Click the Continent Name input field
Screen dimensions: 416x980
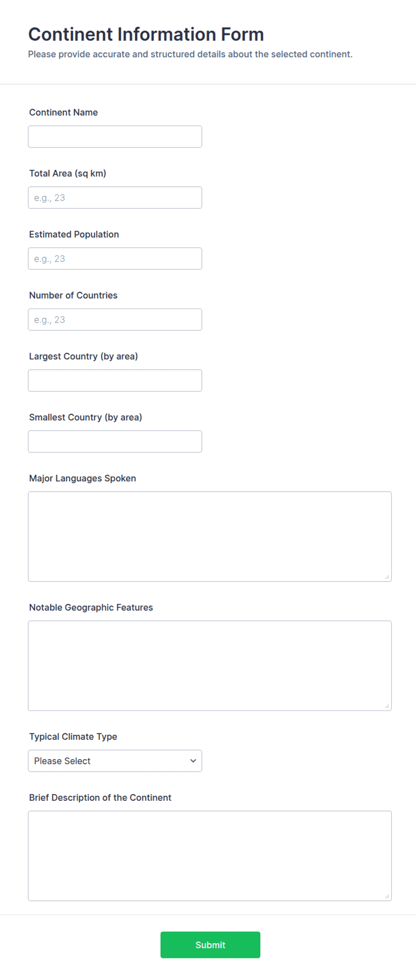(115, 136)
